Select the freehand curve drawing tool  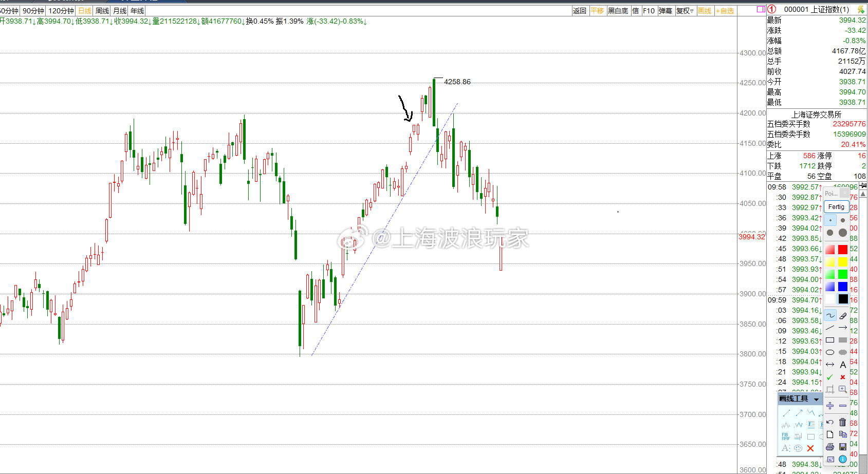(x=830, y=315)
